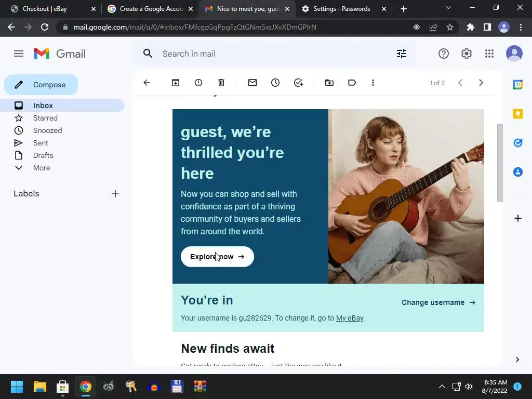Open Starred folder
Viewport: 532px width, 399px height.
[62, 118]
